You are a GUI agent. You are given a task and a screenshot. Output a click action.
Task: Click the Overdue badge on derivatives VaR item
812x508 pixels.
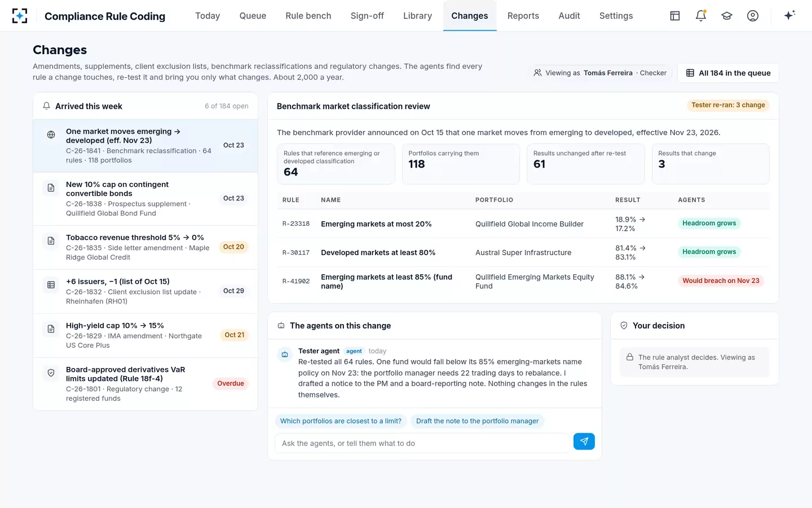(231, 383)
